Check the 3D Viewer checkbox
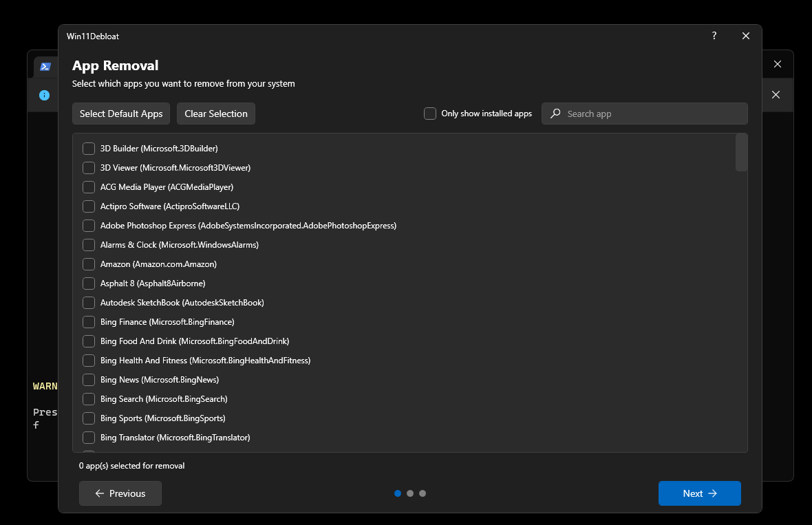The image size is (812, 525). click(x=89, y=168)
